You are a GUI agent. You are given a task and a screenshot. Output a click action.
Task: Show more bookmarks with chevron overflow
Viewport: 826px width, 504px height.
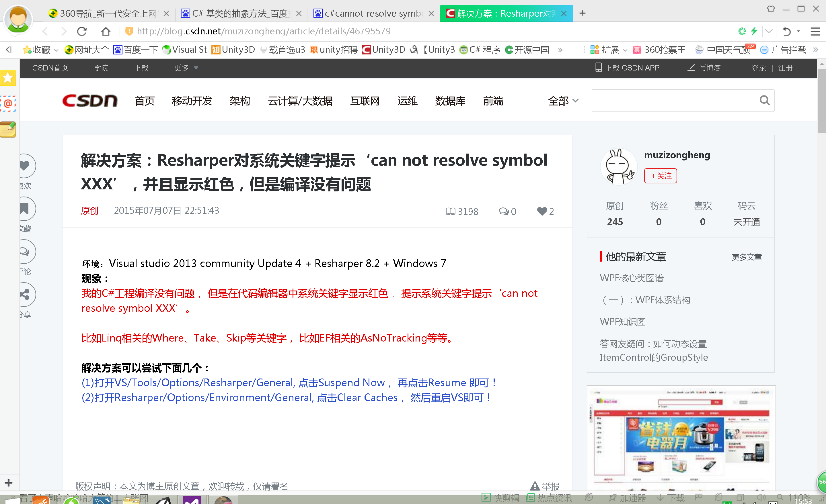coord(560,50)
